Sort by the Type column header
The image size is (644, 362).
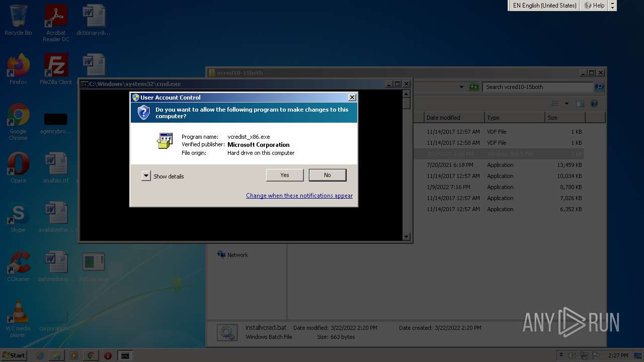click(515, 118)
